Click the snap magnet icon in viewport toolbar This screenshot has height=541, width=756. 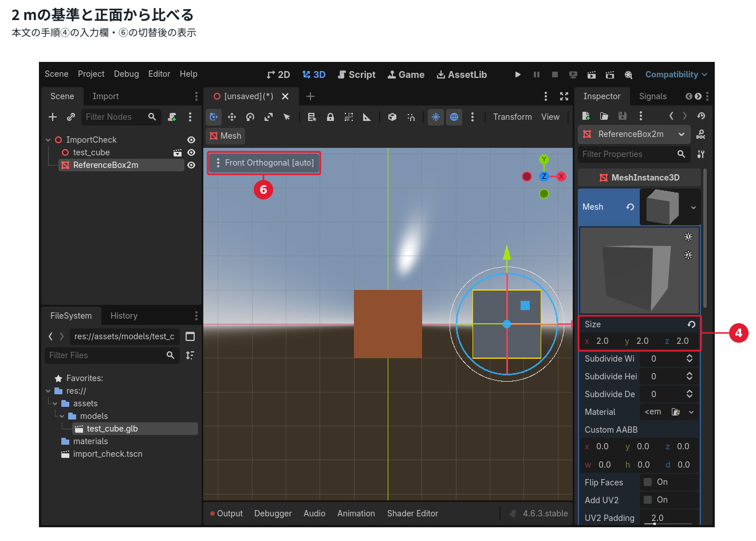[x=411, y=117]
